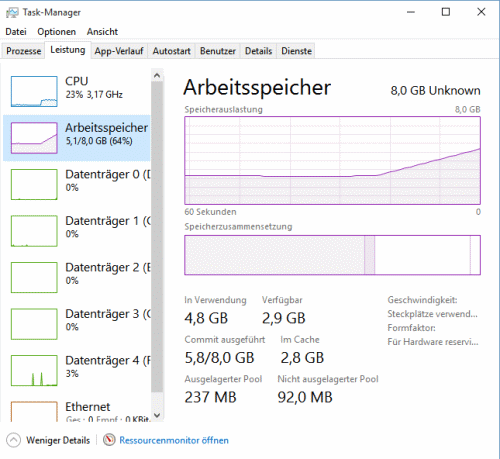Select the CPU mini graph thumbnail
This screenshot has height=459, width=500.
coord(34,91)
